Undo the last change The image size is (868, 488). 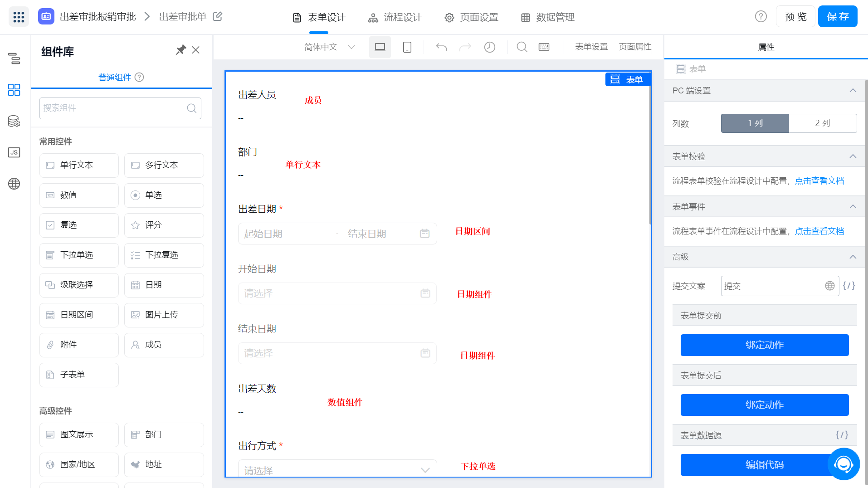click(441, 47)
